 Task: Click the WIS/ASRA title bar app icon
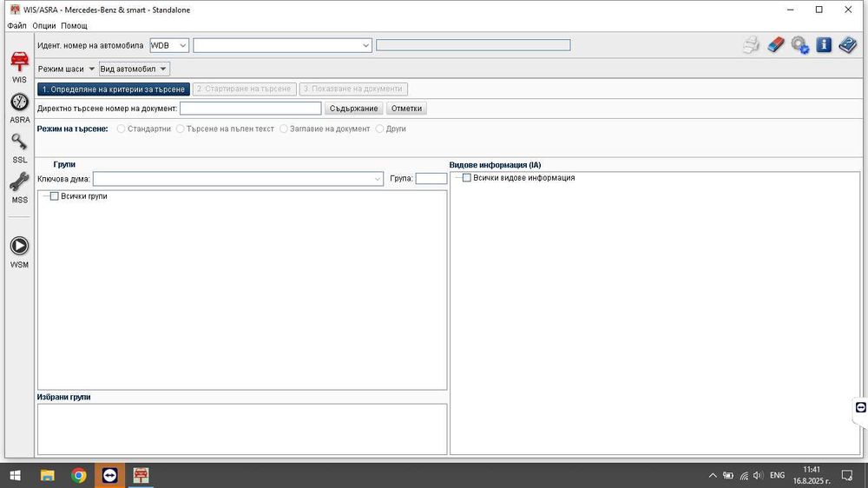15,10
